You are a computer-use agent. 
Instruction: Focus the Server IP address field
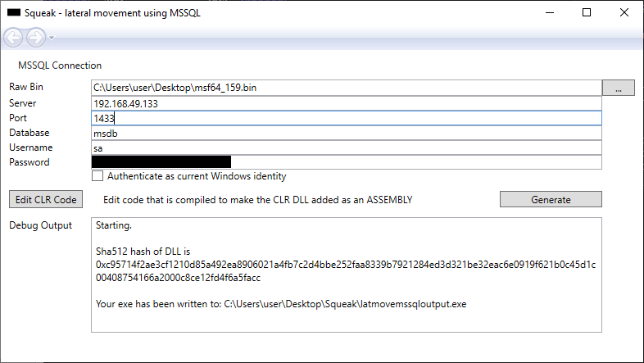click(x=346, y=103)
